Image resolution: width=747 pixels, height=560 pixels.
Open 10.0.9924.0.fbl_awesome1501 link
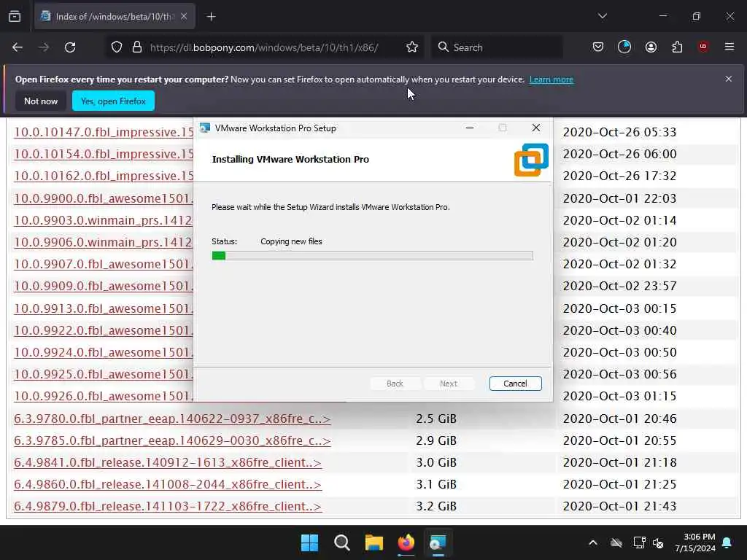tap(104, 352)
